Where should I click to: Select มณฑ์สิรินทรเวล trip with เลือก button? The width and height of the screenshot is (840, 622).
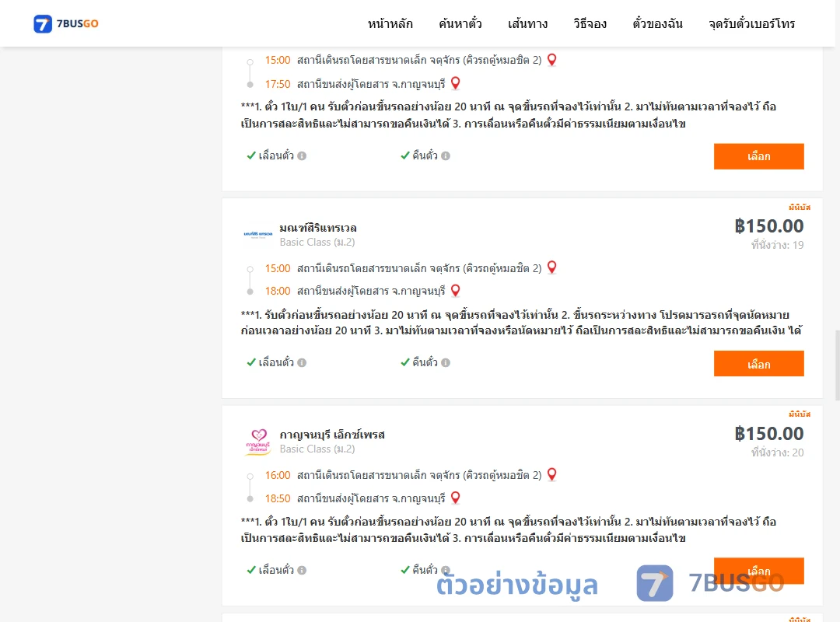[x=758, y=364]
